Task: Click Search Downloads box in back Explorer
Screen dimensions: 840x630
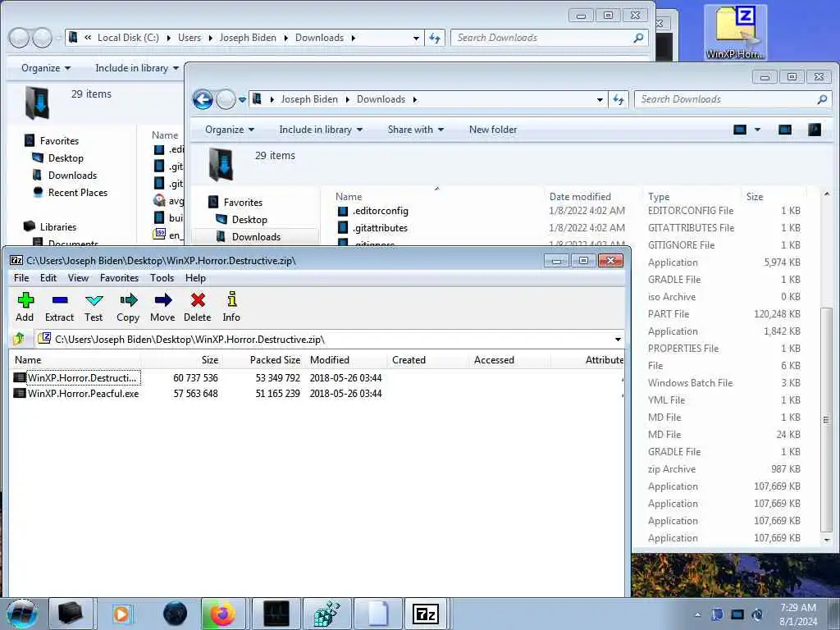Action: (x=549, y=38)
